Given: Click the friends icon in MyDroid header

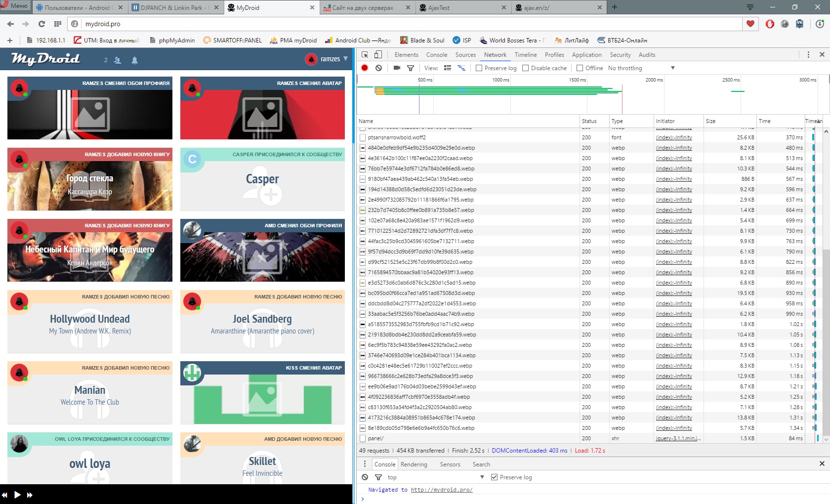Looking at the screenshot, I should click(x=118, y=60).
